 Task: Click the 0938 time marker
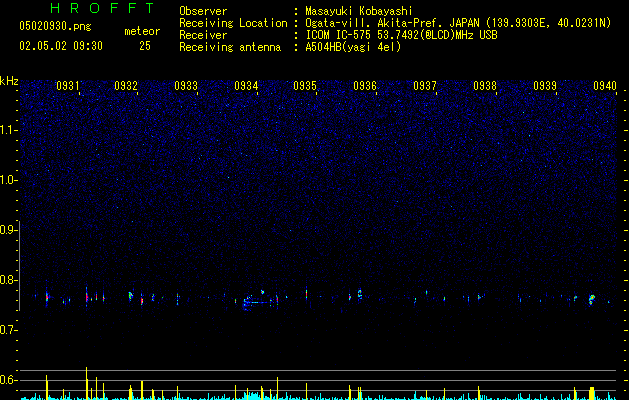coord(485,86)
